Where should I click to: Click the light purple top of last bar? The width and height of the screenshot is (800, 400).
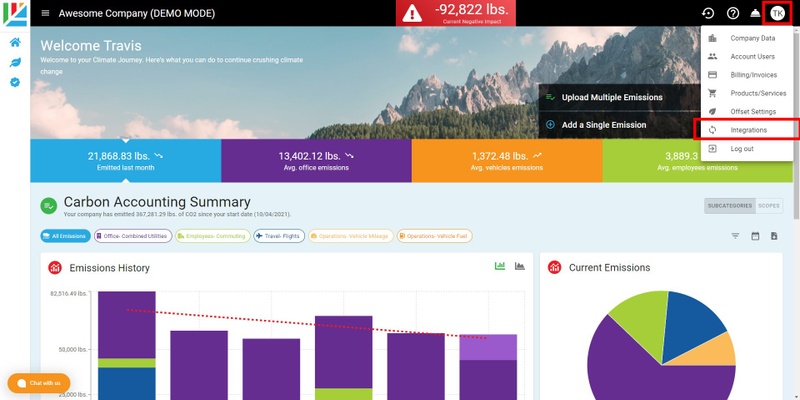pos(488,347)
